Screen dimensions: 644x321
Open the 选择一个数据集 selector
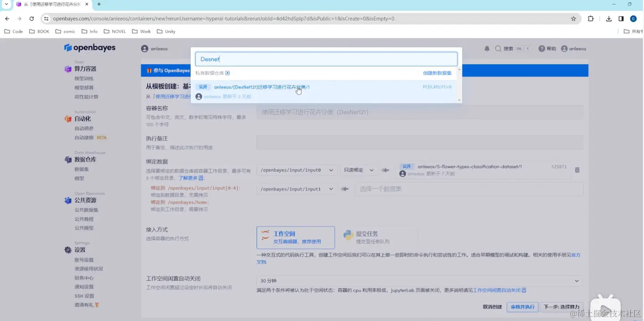pyautogui.click(x=469, y=189)
